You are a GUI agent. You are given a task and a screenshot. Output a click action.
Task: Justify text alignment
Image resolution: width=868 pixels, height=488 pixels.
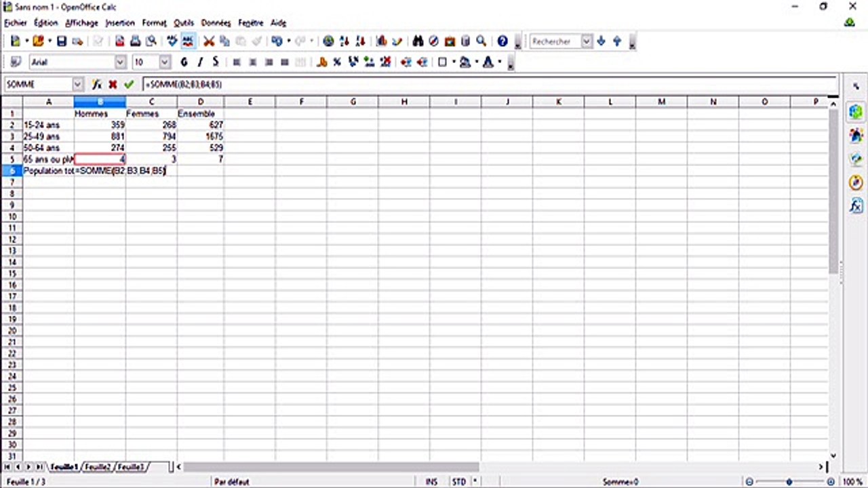[x=285, y=62]
